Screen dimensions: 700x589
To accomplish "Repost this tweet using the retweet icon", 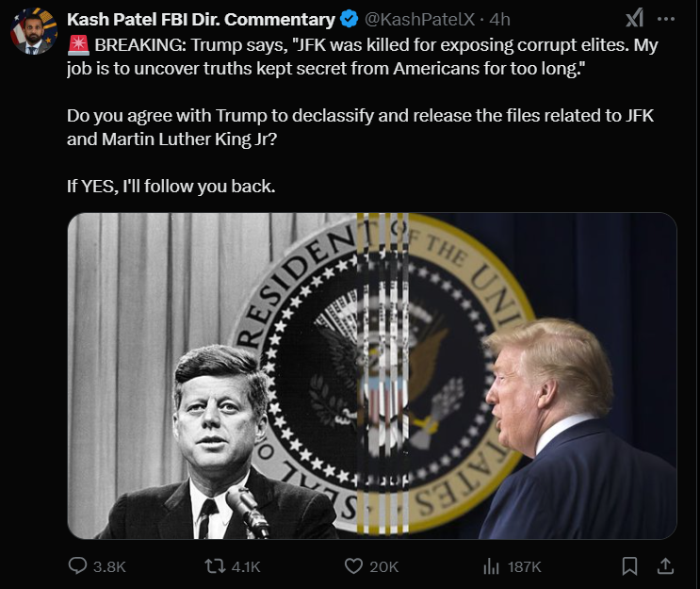I will point(215,566).
